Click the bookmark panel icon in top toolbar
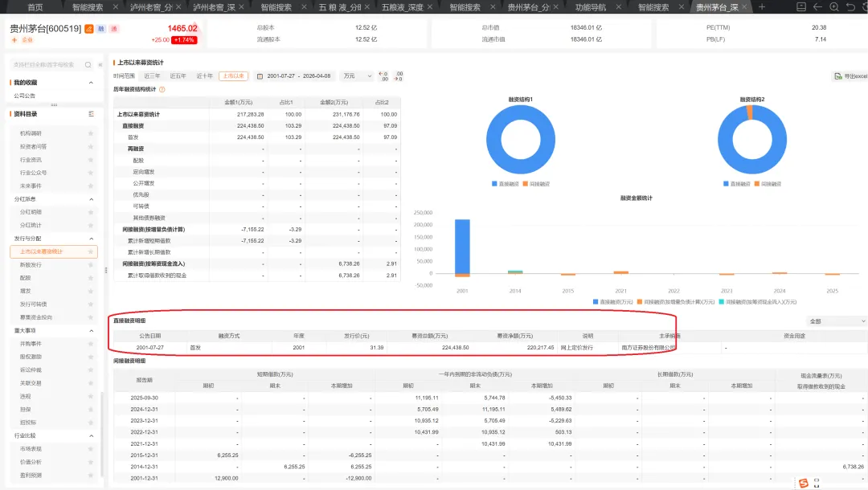Image resolution: width=868 pixels, height=490 pixels. coord(801,7)
